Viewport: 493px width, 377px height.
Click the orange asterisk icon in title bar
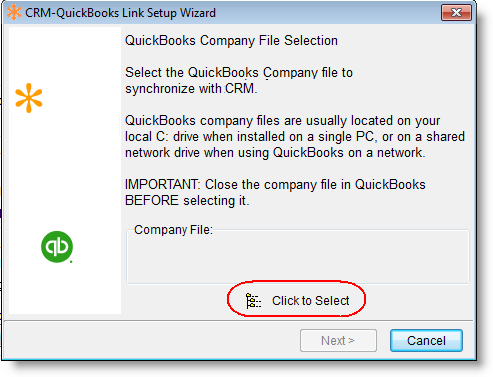click(x=14, y=13)
